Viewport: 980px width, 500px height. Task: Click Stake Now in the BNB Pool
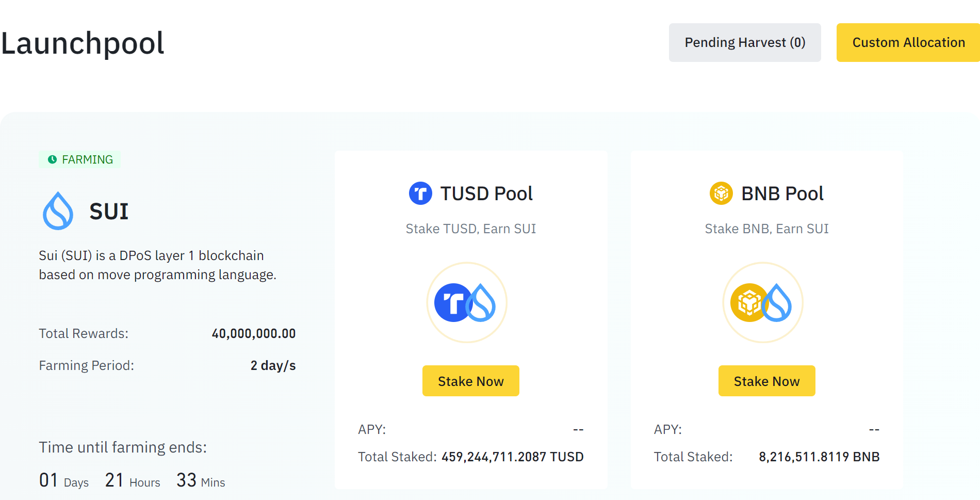tap(767, 381)
